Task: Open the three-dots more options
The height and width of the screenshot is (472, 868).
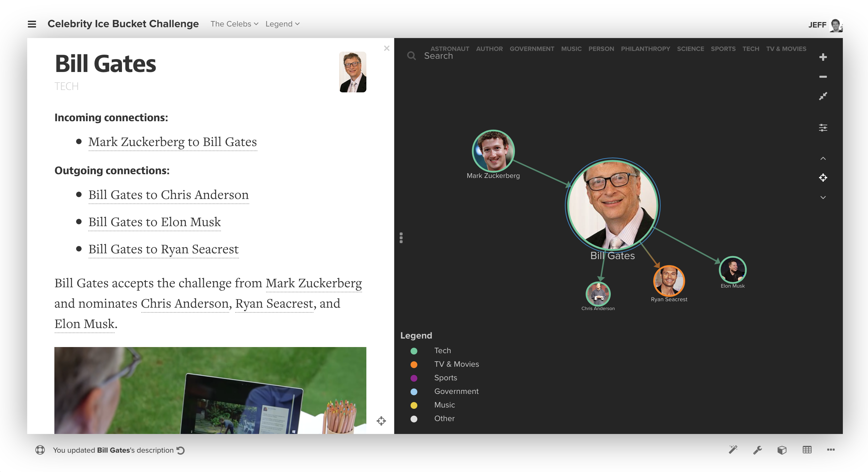Action: 831,450
